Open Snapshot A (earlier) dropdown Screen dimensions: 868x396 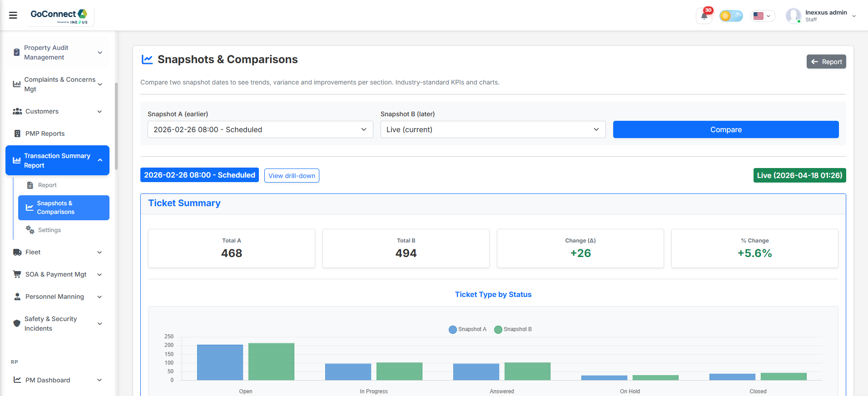[260, 129]
